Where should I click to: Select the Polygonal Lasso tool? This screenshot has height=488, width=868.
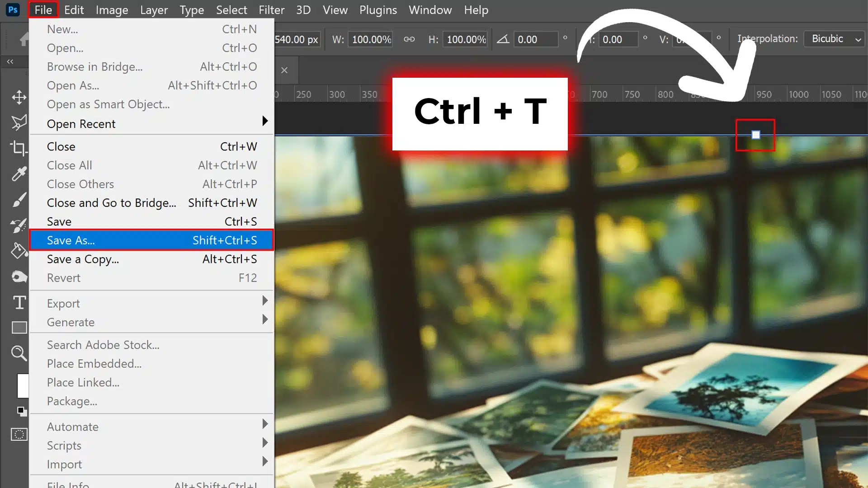tap(19, 122)
